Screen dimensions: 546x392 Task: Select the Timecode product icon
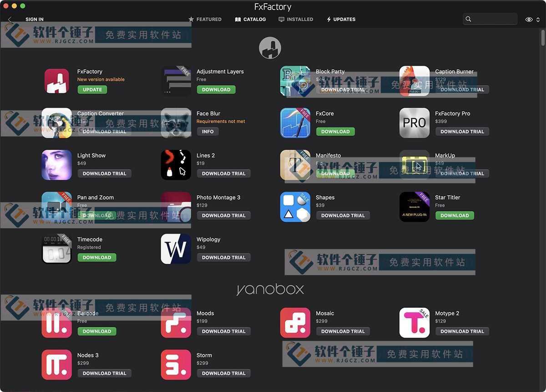tap(57, 249)
